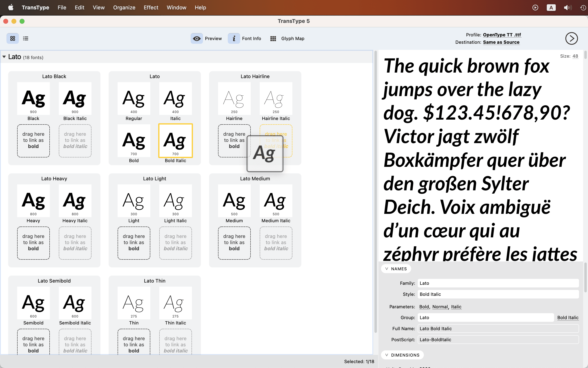Select the Thin Italic font thumbnail
Screen dimensions: 588x368
[175, 303]
